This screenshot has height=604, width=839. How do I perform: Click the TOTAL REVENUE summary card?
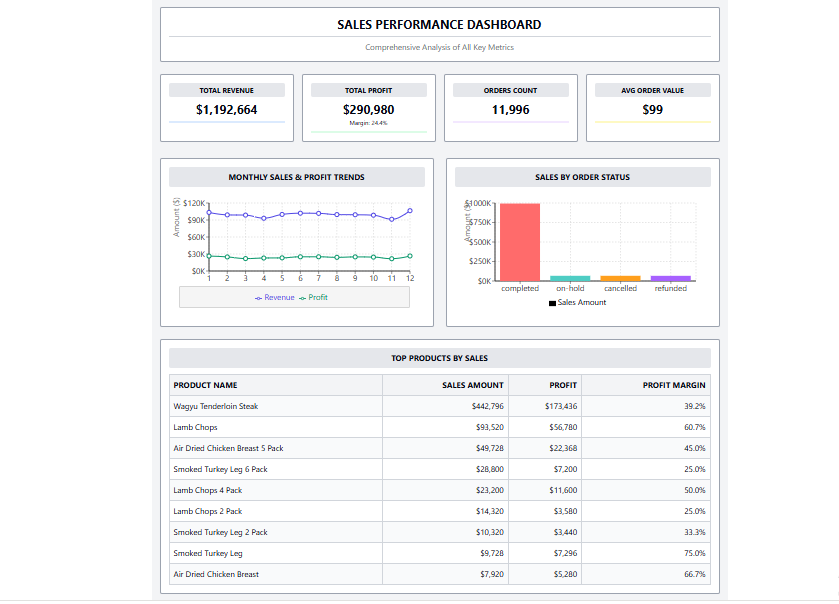[x=226, y=107]
